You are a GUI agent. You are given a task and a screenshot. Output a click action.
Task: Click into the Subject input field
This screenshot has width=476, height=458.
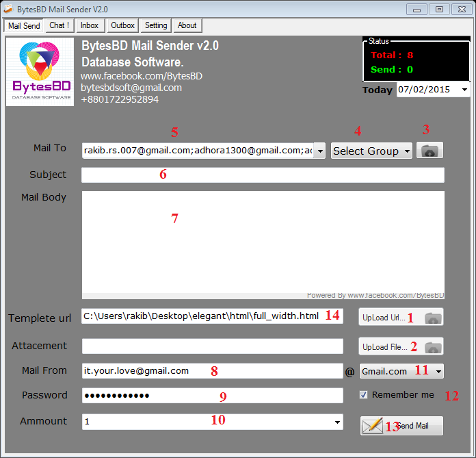click(263, 175)
